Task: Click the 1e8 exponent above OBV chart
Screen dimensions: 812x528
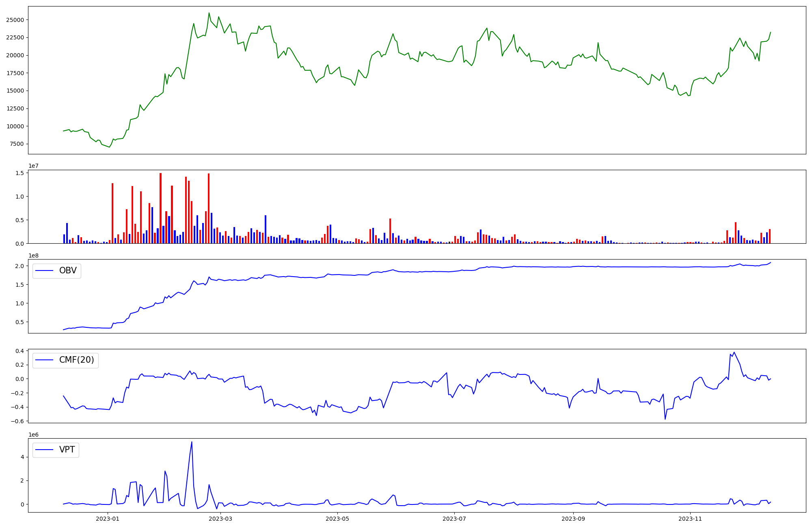Action: click(x=33, y=255)
